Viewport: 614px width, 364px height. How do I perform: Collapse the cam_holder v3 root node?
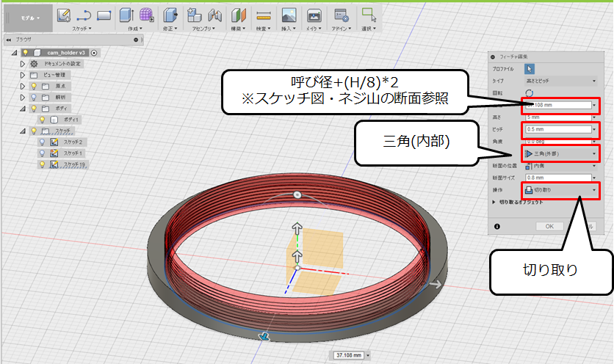15,52
